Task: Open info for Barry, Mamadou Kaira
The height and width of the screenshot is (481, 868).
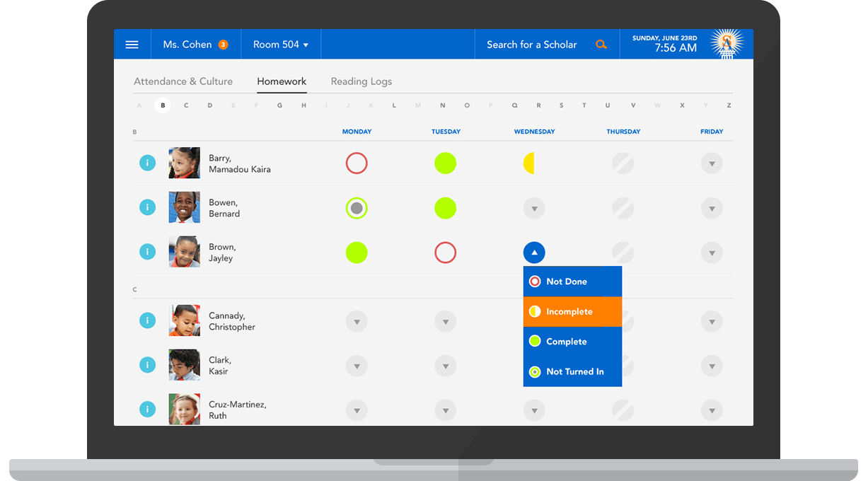Action: pos(147,163)
